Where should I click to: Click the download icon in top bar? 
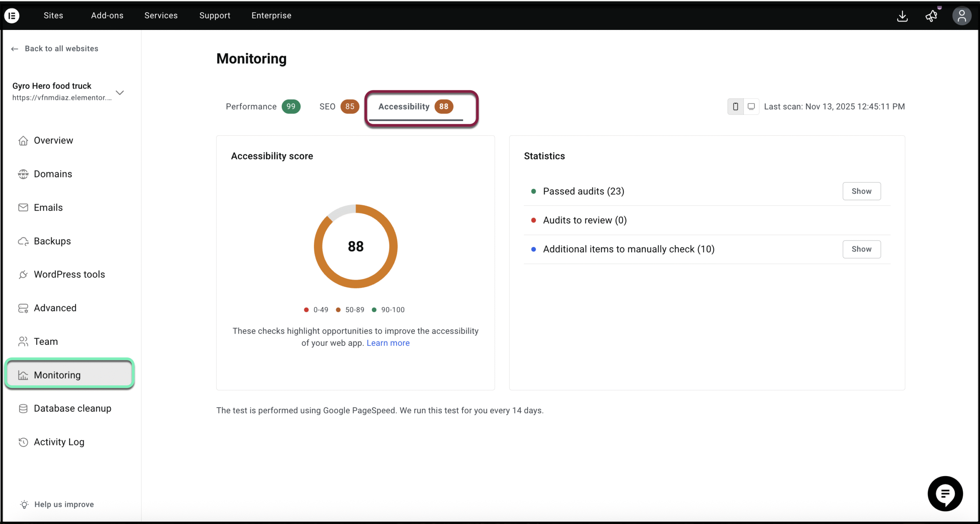pos(902,16)
